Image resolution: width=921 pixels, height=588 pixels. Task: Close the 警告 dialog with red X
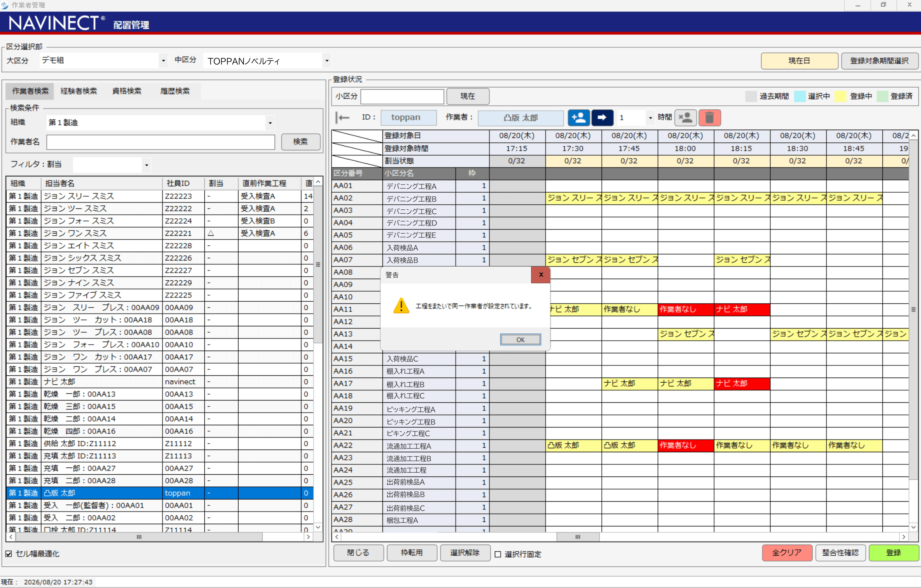540,275
